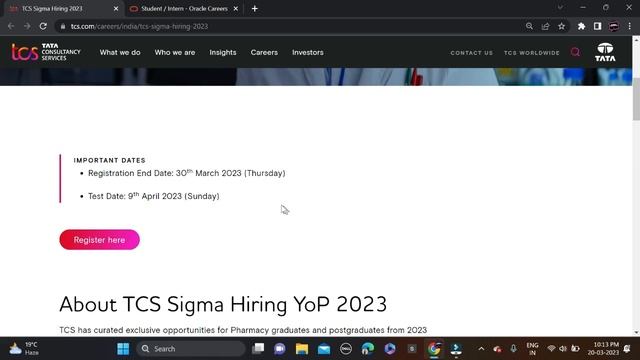Click 'Test Date: 9th April 2023' line
This screenshot has height=360, width=640.
(153, 196)
